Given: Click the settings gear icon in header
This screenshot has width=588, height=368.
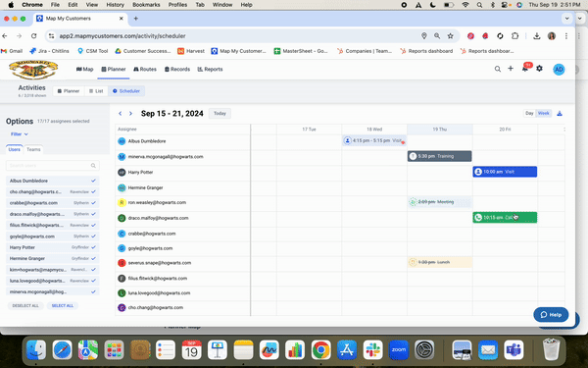Looking at the screenshot, I should pyautogui.click(x=539, y=69).
